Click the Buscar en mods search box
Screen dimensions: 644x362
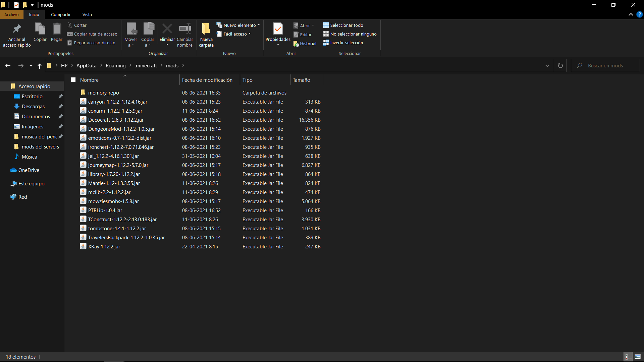(x=605, y=66)
